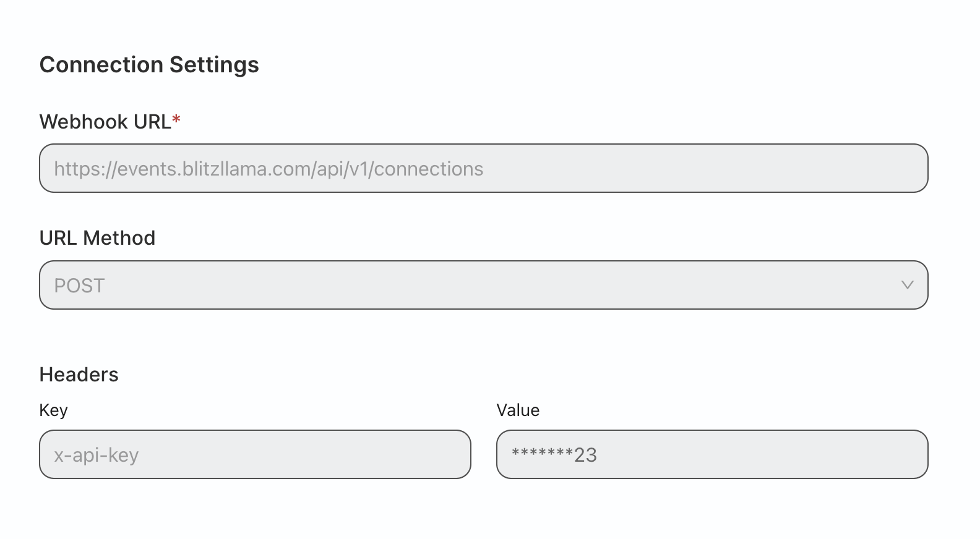Click the Webhook URL input field
The height and width of the screenshot is (539, 980).
(483, 168)
